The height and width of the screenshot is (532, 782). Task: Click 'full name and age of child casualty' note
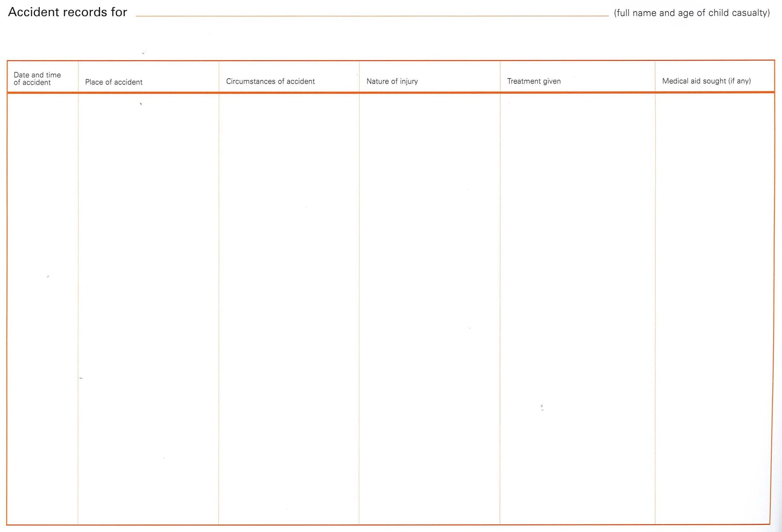[692, 13]
